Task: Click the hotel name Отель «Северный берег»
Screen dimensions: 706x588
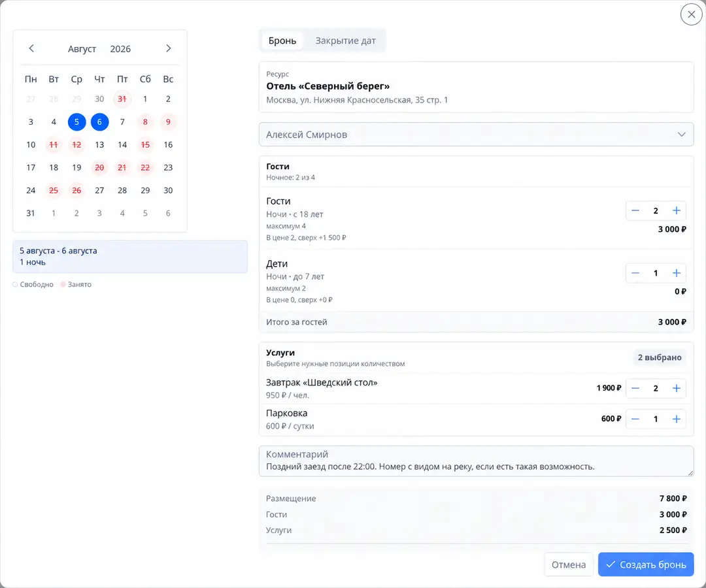Action: pos(328,86)
